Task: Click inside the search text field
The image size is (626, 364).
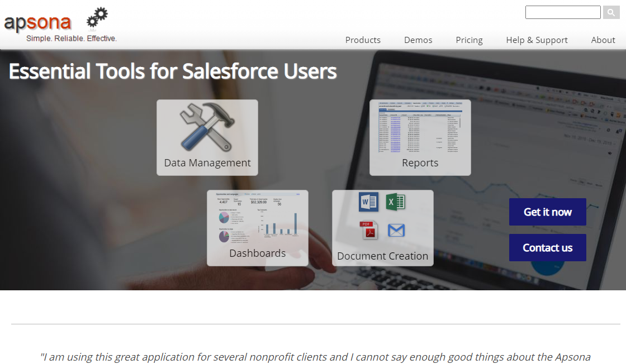Action: 563,12
